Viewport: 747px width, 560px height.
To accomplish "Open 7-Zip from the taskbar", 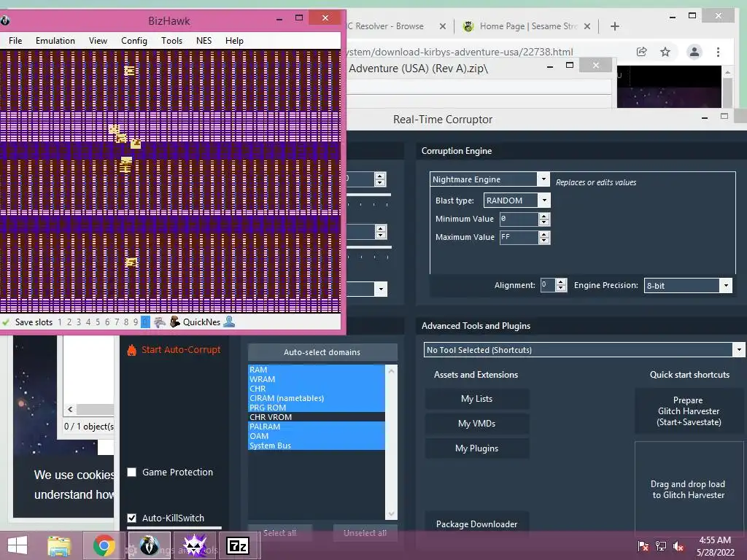I will pos(238,545).
